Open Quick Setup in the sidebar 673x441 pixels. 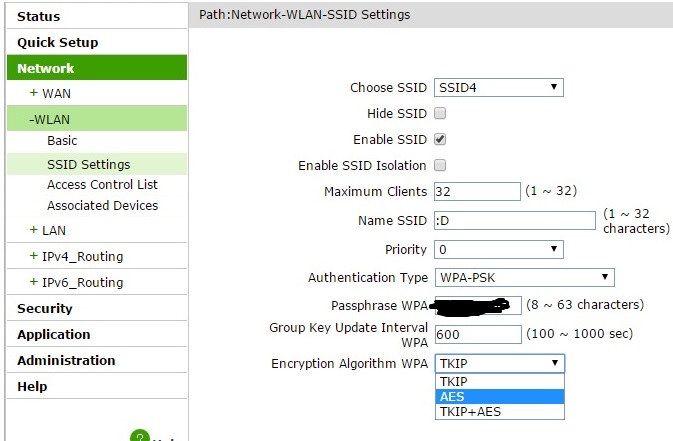point(58,43)
